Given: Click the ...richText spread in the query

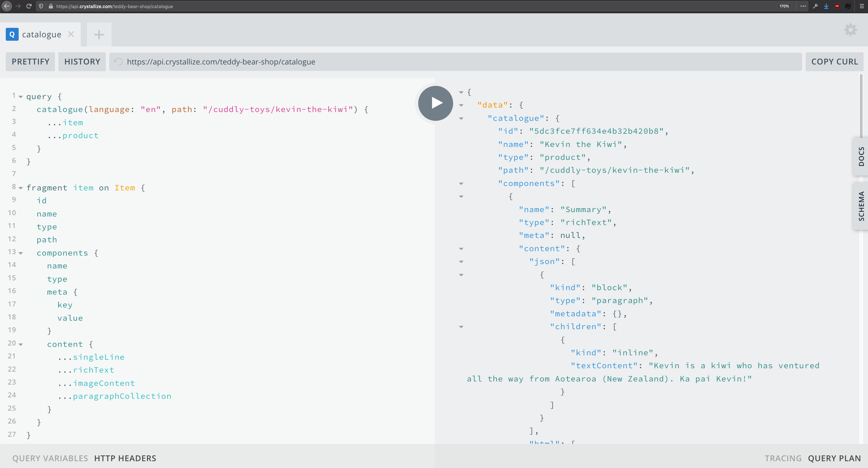Looking at the screenshot, I should 86,370.
